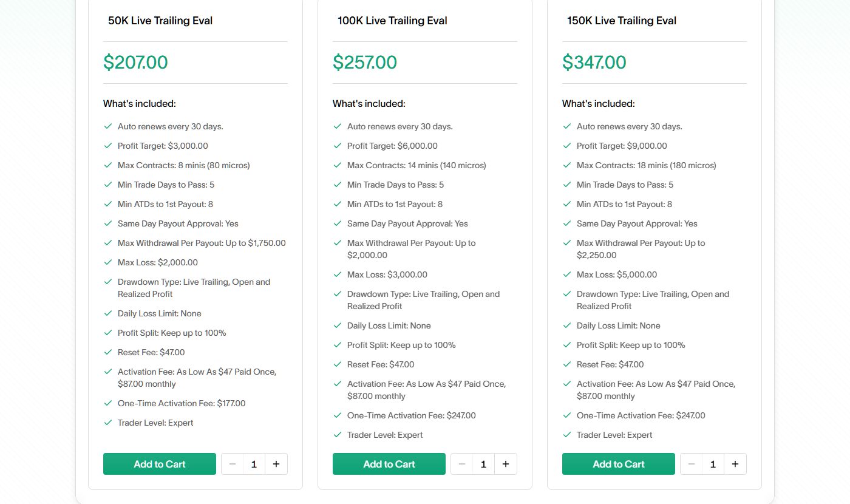
Task: Click the 100K Live Trailing Eval title
Action: point(392,21)
